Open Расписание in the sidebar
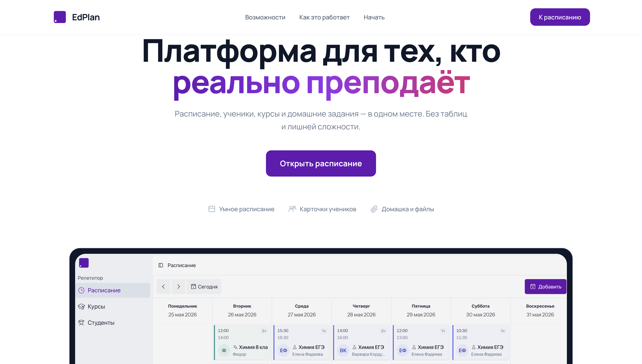 point(112,290)
